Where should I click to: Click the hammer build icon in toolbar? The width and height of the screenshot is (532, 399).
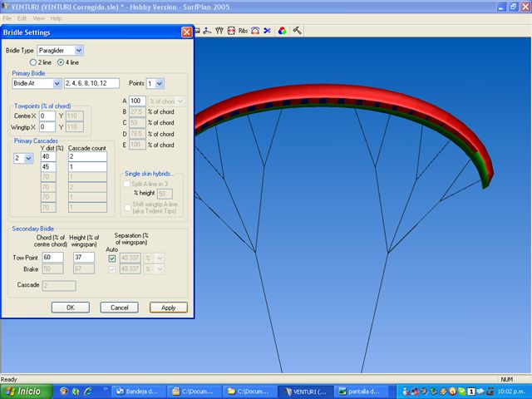pos(297,31)
